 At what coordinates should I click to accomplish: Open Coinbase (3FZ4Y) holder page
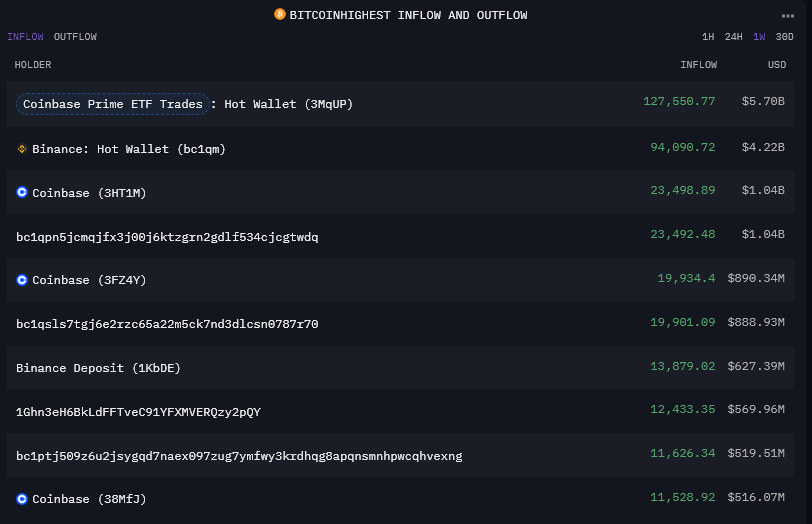pos(89,280)
